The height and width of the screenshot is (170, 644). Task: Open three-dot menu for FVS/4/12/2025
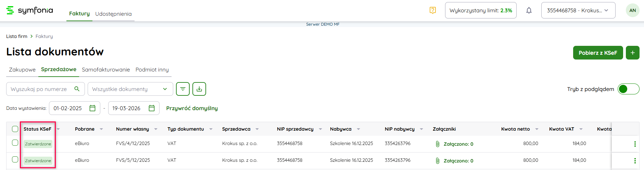(635, 144)
